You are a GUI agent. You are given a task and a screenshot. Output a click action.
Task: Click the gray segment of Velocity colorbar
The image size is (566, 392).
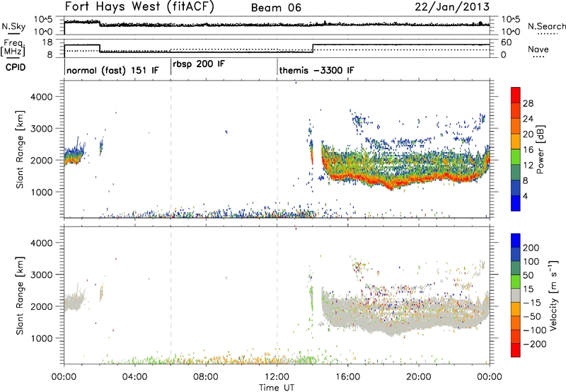tap(516, 295)
